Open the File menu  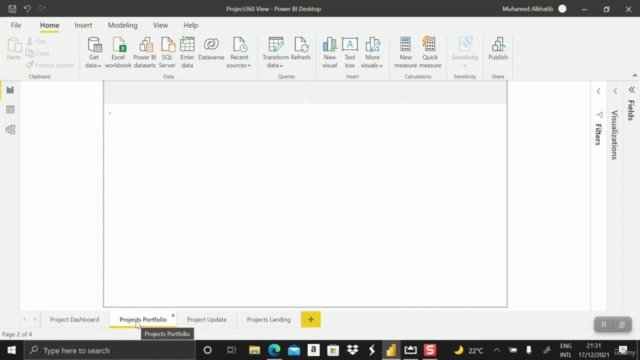(16, 25)
